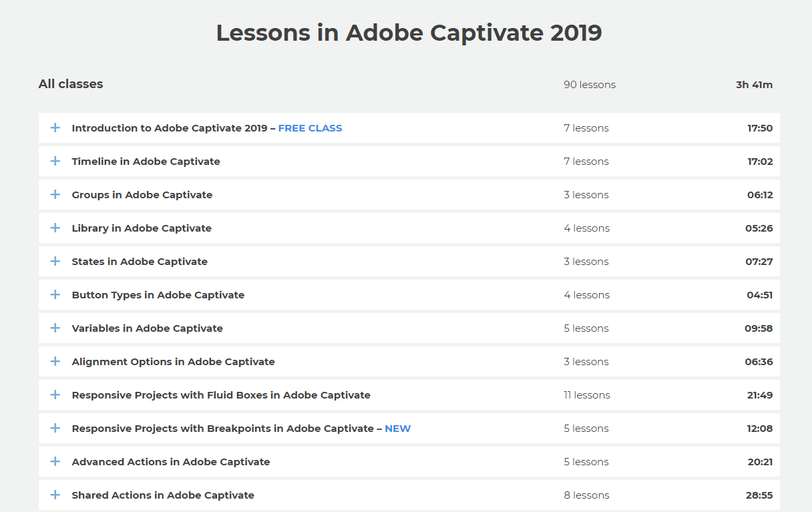Image resolution: width=812 pixels, height=512 pixels.
Task: Open Variables in Adobe Captivate with plus icon
Action: pyautogui.click(x=55, y=328)
